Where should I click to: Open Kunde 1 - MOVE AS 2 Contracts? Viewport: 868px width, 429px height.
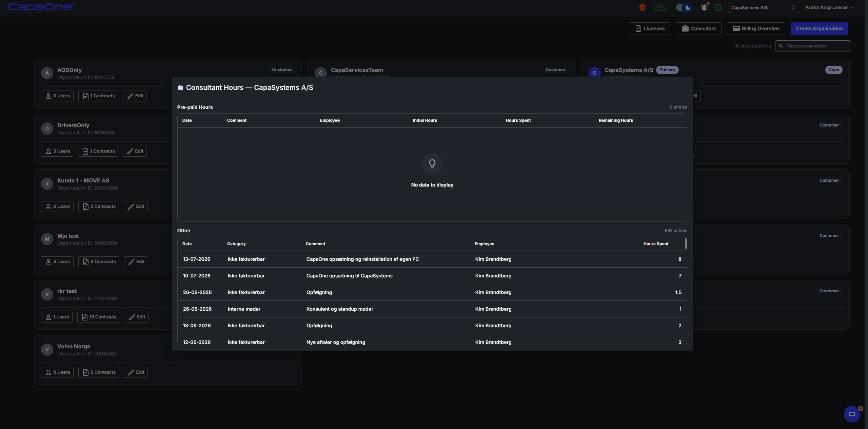coord(99,207)
